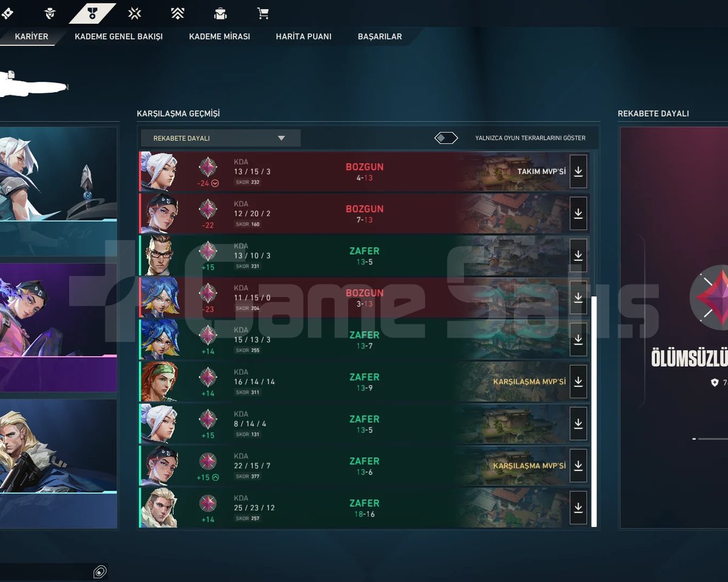
Task: Download replay for the 22 / 15 / 7 match
Action: coord(578,466)
